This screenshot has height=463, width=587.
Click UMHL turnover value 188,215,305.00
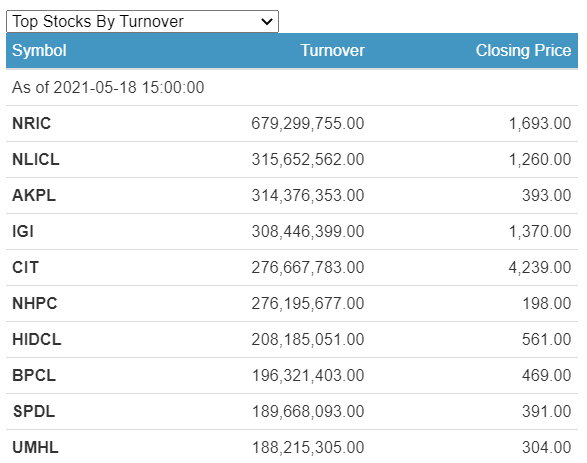pos(308,447)
